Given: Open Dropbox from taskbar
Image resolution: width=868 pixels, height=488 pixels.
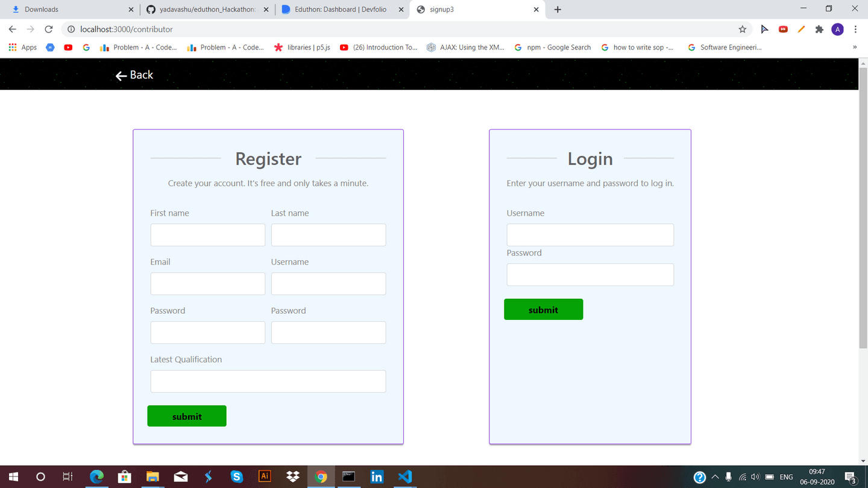Looking at the screenshot, I should [x=293, y=477].
